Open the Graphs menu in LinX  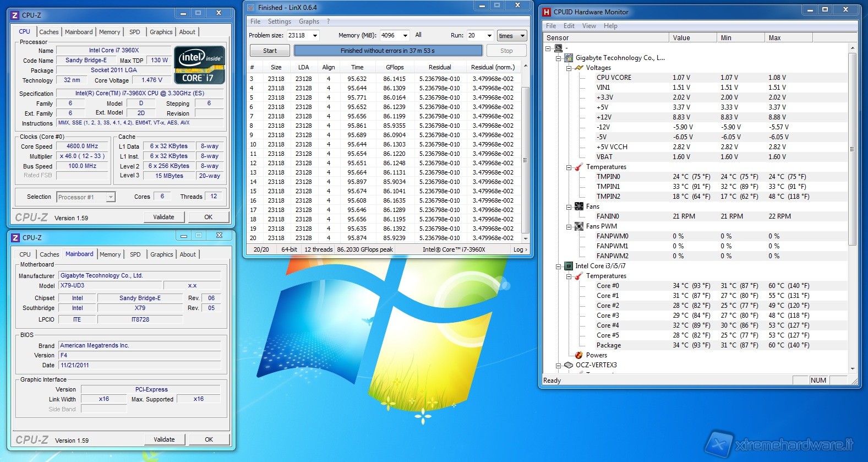[309, 21]
